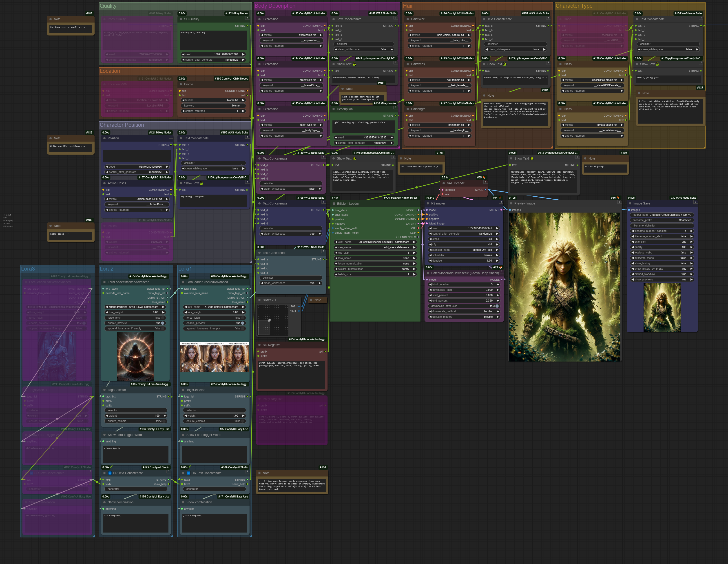The width and height of the screenshot is (728, 564).
Task: Select the Body Description group title
Action: coord(275,6)
